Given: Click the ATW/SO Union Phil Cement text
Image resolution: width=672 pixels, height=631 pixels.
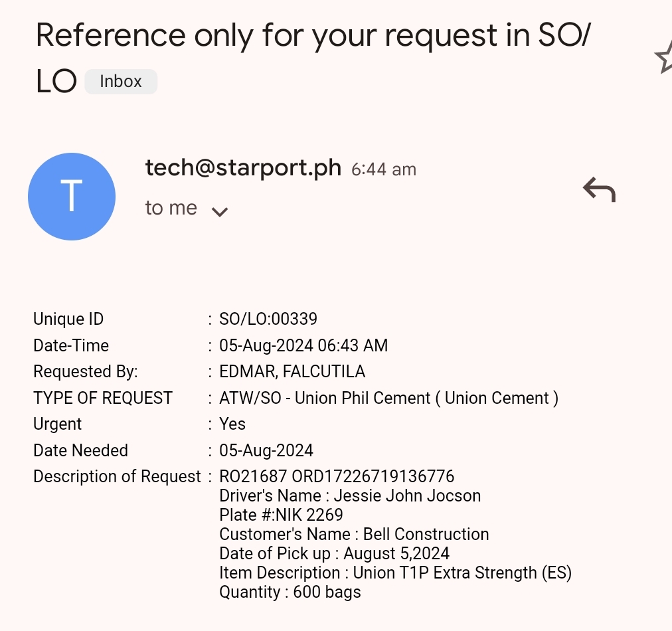Looking at the screenshot, I should (x=388, y=399).
